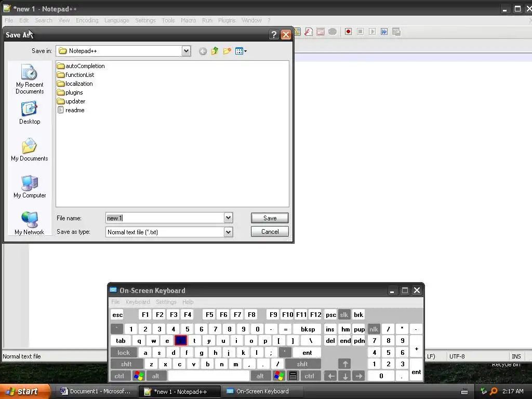Toggle right ctrl key on On-Screen Keyboard
The image size is (532, 399).
tap(310, 376)
